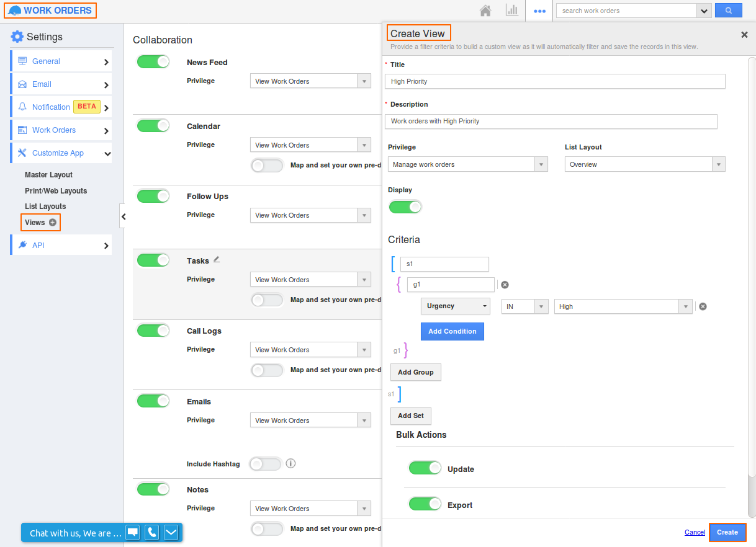
Task: Click the blue search magnifier button
Action: pyautogui.click(x=728, y=11)
